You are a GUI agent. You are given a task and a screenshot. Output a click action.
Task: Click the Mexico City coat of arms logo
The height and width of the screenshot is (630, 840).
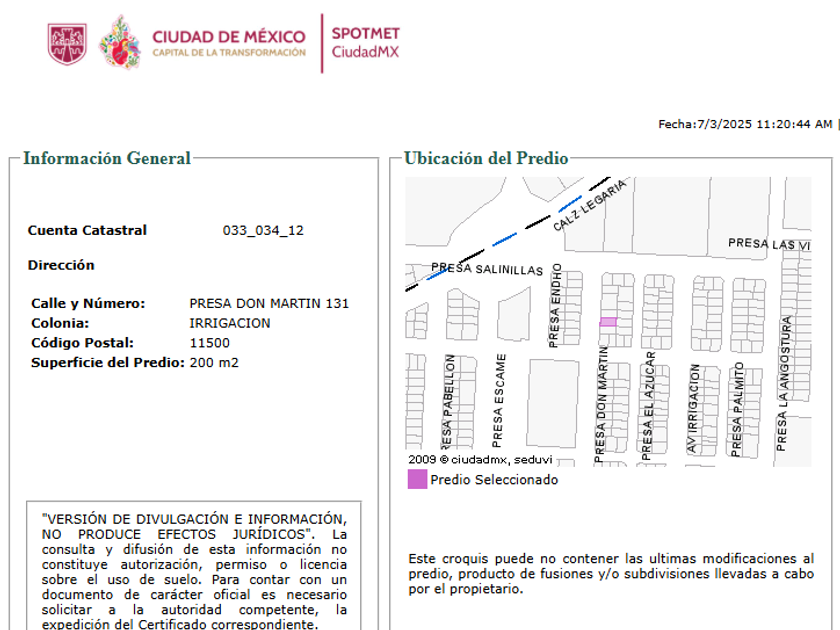[x=67, y=44]
